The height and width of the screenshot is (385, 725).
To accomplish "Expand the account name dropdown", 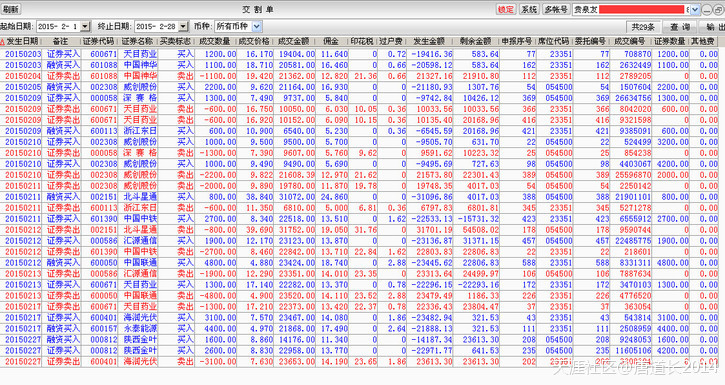I will tap(694, 9).
